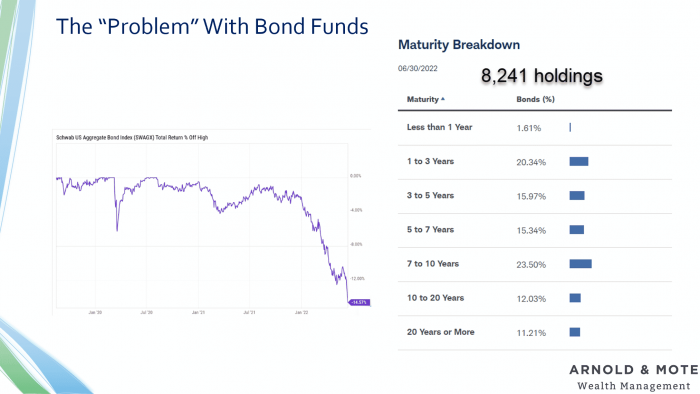Viewport: 700px width, 394px height.
Task: Click the Less than 1 Year row
Action: coord(534,128)
